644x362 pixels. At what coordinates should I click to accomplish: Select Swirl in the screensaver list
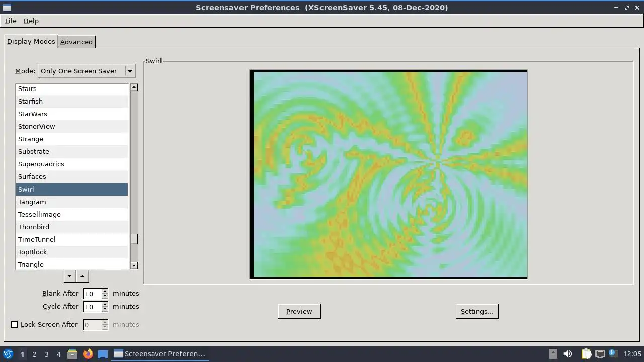coord(72,189)
